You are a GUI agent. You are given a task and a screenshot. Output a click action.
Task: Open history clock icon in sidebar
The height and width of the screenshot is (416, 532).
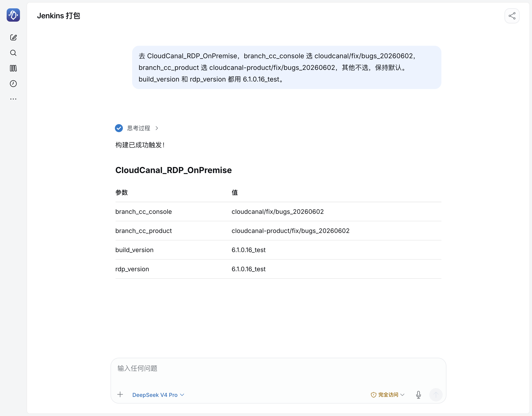tap(13, 84)
